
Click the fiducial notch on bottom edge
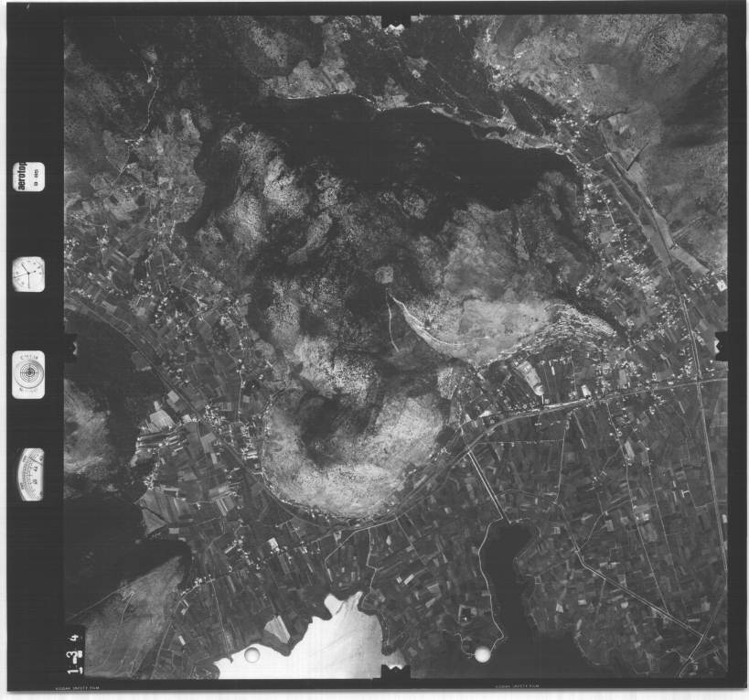coord(394,672)
